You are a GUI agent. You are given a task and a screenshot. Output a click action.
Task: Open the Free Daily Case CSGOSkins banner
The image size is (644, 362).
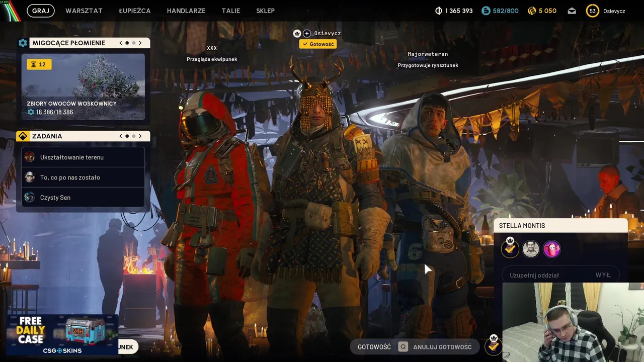point(62,335)
